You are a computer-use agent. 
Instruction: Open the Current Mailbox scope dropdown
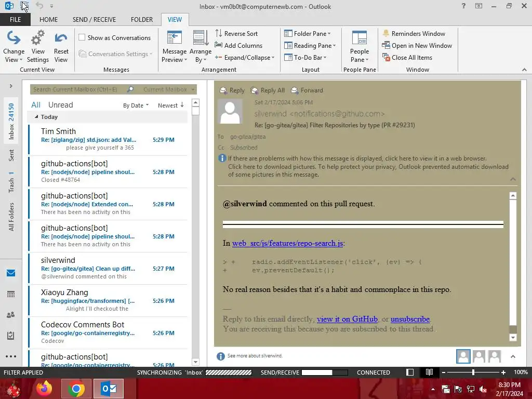pos(169,89)
